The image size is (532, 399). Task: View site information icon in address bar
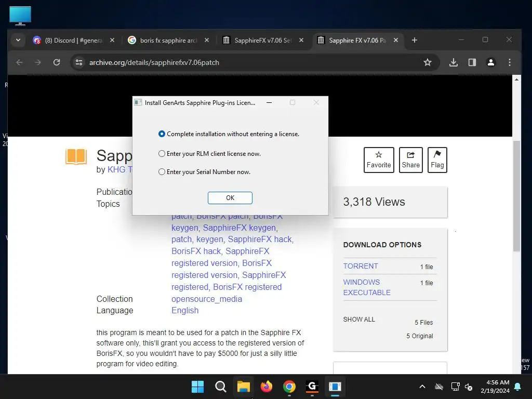click(x=79, y=62)
